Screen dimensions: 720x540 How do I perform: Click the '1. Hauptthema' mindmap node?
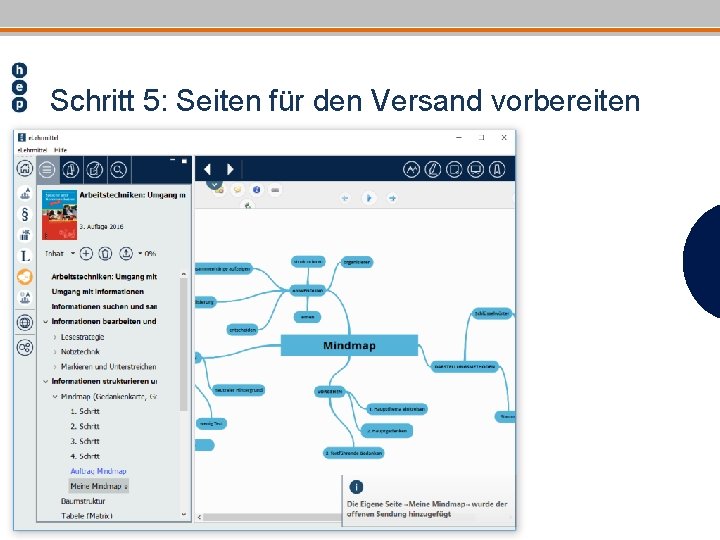[397, 409]
